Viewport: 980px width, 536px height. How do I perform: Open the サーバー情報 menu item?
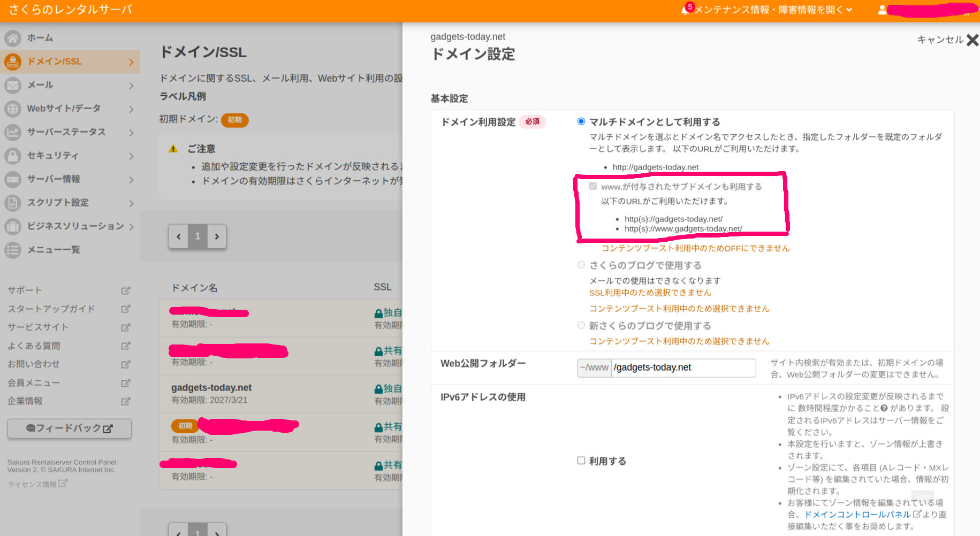[x=54, y=179]
